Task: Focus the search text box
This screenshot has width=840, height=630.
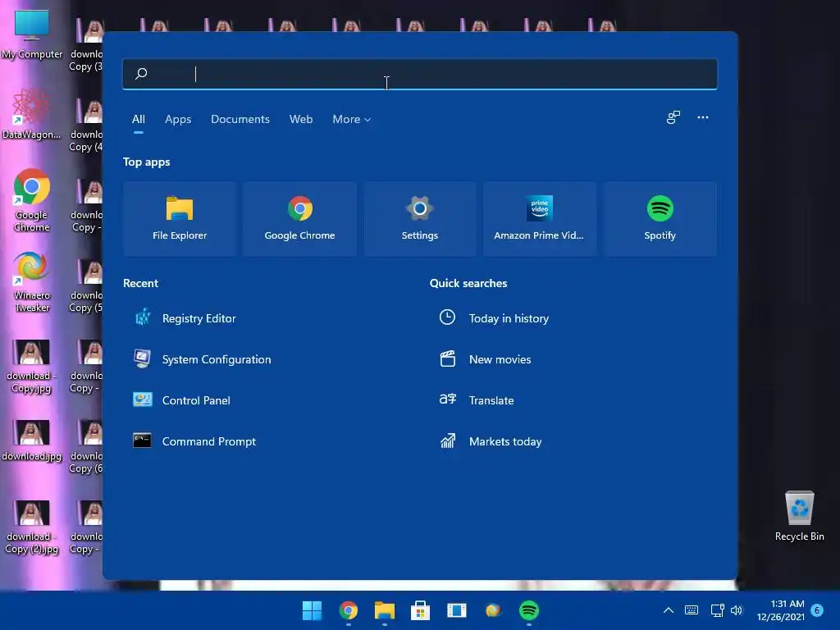Action: 420,73
